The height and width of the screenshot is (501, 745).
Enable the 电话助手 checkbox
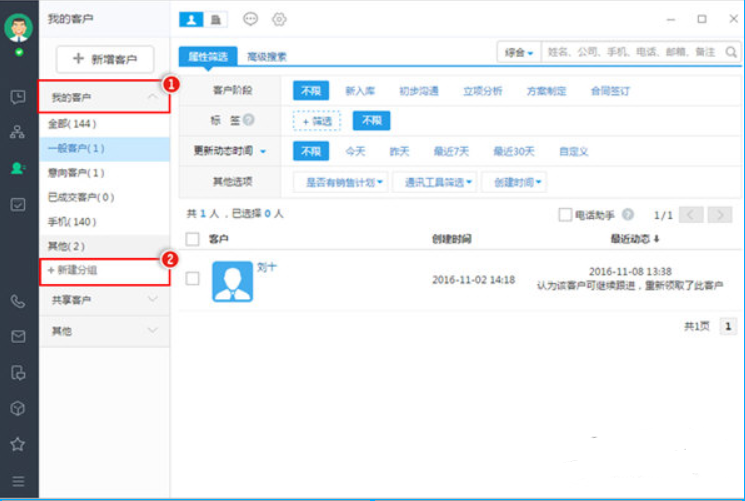pyautogui.click(x=566, y=214)
